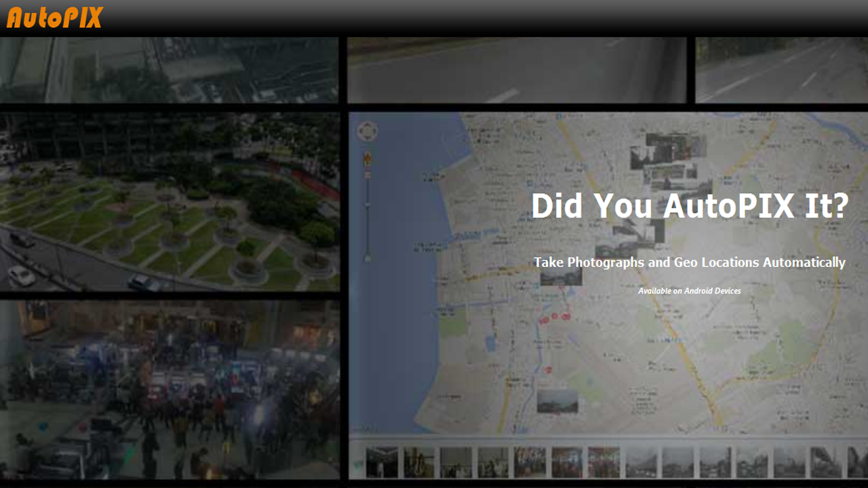Click the AutoPIX logo in the header
The height and width of the screenshot is (488, 868).
click(54, 17)
